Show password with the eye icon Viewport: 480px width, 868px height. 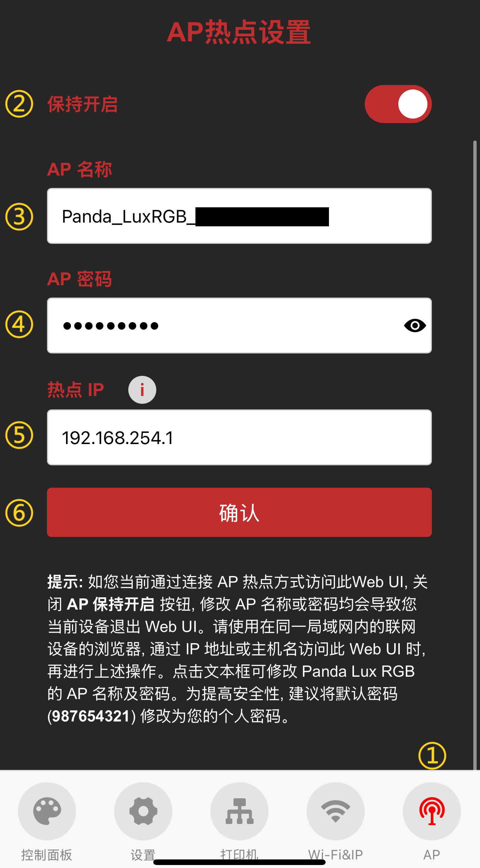point(415,325)
